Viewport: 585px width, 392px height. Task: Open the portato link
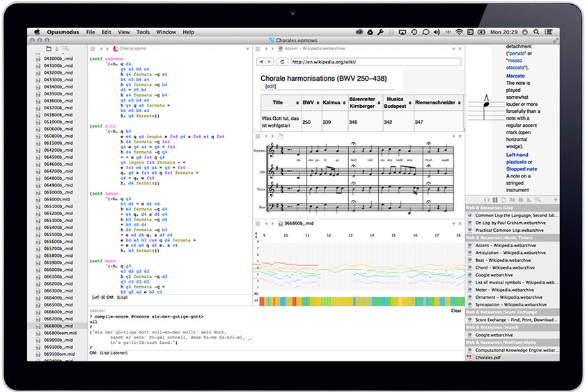pyautogui.click(x=516, y=54)
